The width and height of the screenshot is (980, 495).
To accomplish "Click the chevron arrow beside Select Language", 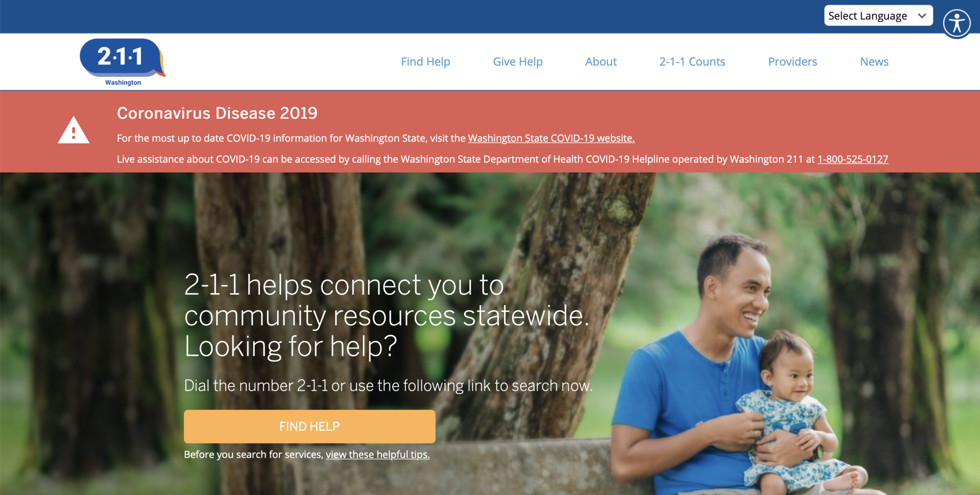I will pos(922,16).
